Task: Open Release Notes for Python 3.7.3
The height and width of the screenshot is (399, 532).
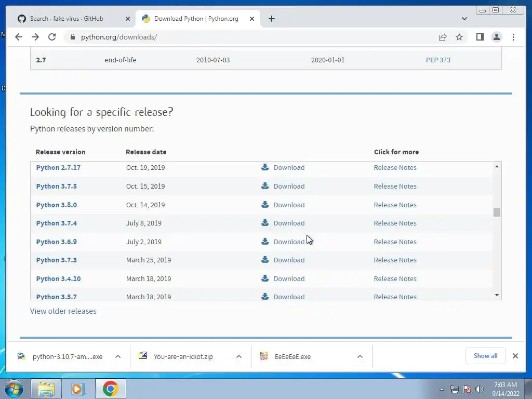Action: [x=395, y=260]
